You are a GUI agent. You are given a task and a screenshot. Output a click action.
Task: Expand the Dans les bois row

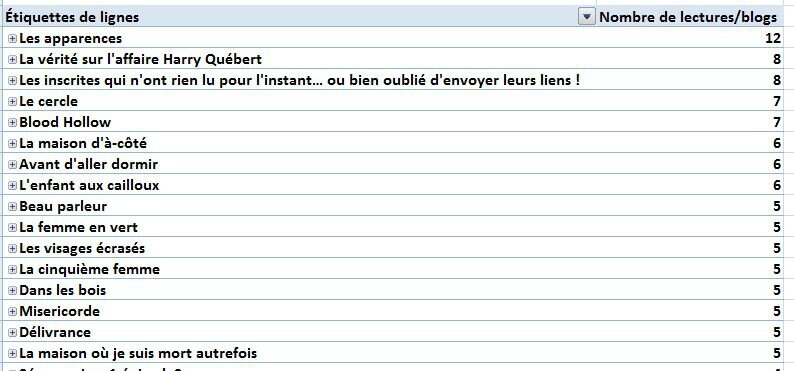pyautogui.click(x=13, y=291)
